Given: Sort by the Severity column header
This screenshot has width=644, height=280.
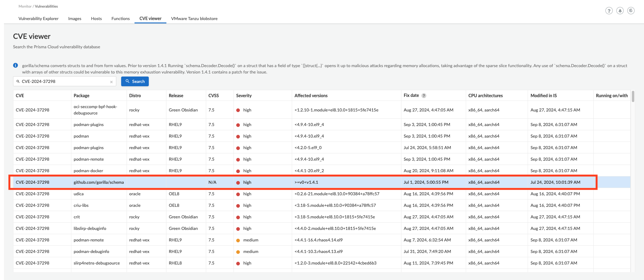Looking at the screenshot, I should tap(244, 96).
